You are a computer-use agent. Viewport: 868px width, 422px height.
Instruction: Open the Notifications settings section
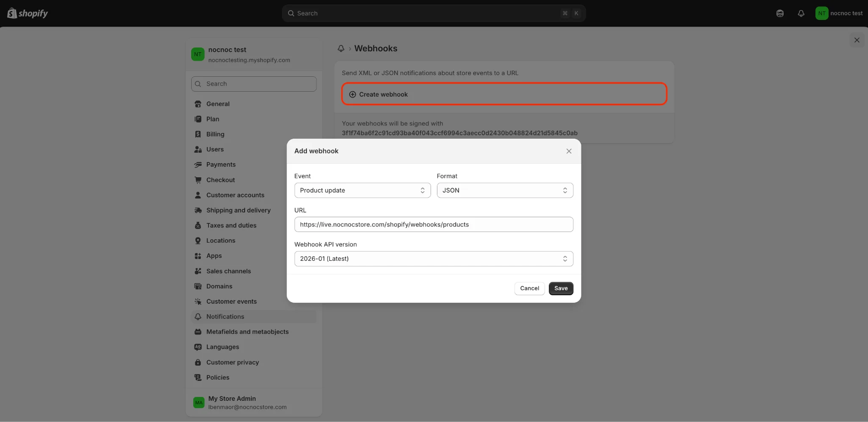tap(254, 316)
